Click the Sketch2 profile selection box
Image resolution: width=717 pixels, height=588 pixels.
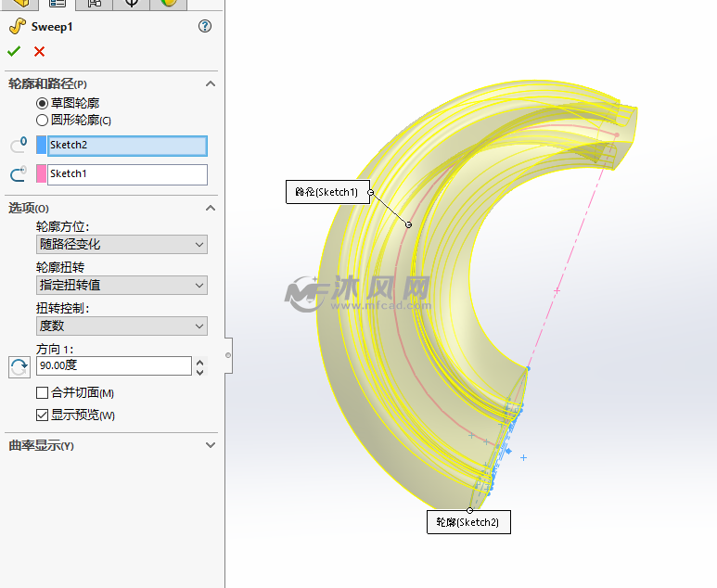coord(128,146)
